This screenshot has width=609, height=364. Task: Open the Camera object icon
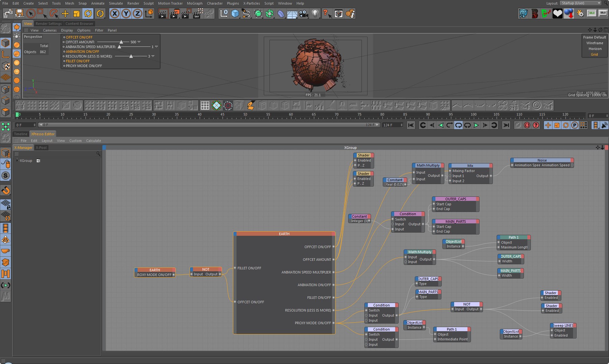pos(303,14)
